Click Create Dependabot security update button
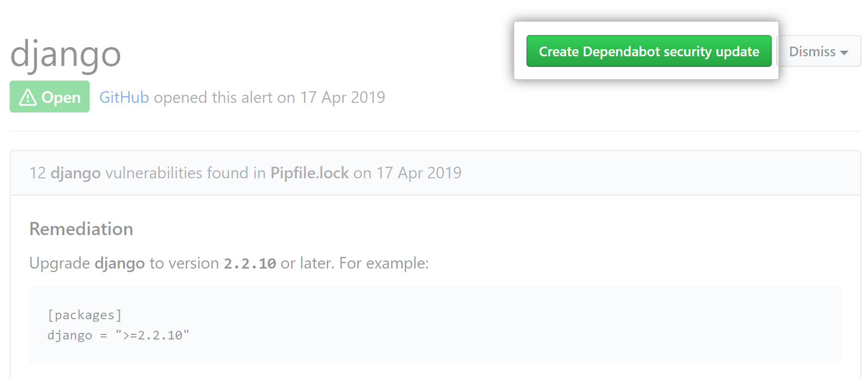Screen dimensions: 868x378 (x=649, y=51)
